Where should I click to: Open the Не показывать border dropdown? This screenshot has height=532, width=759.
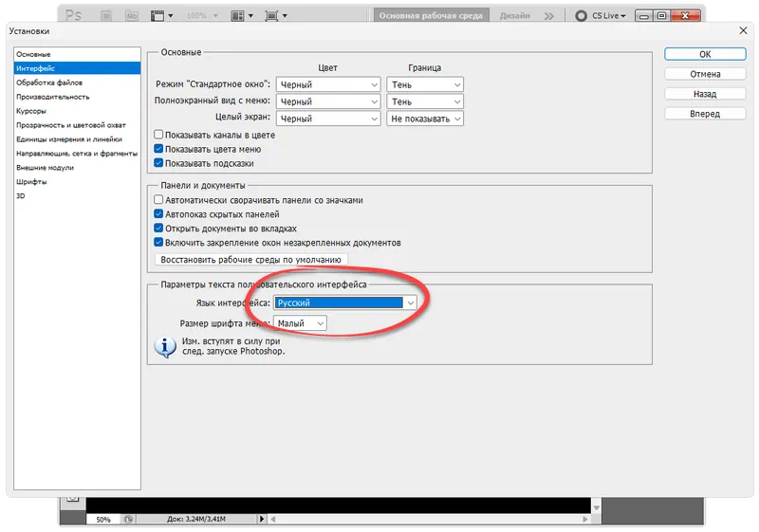425,119
